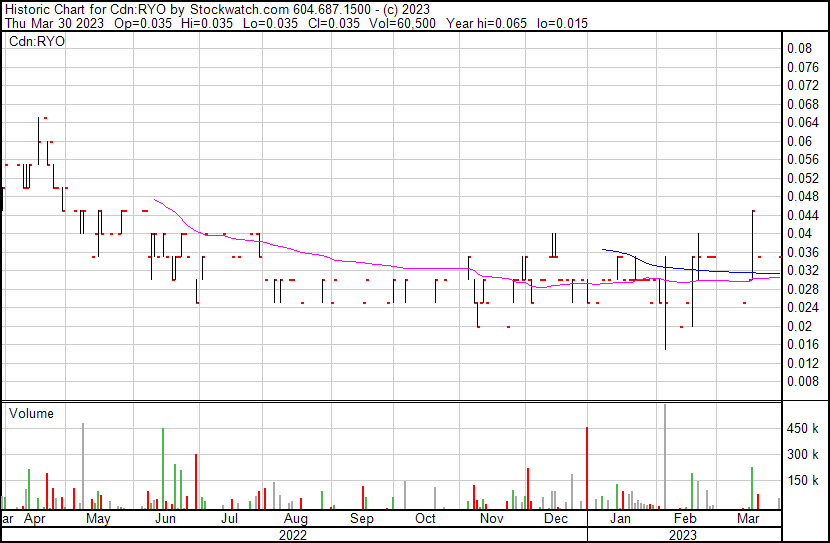This screenshot has width=830, height=543.
Task: Click the 2023 year label below axis
Action: (683, 535)
